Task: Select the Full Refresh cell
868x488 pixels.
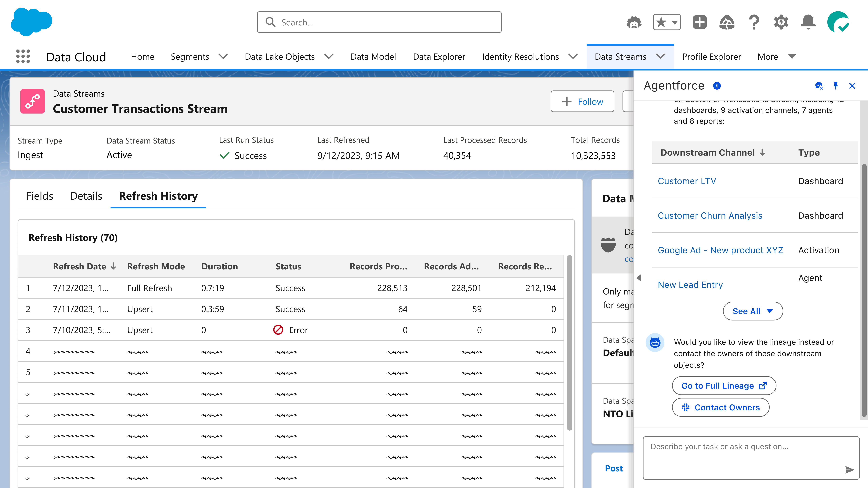Action: click(149, 288)
